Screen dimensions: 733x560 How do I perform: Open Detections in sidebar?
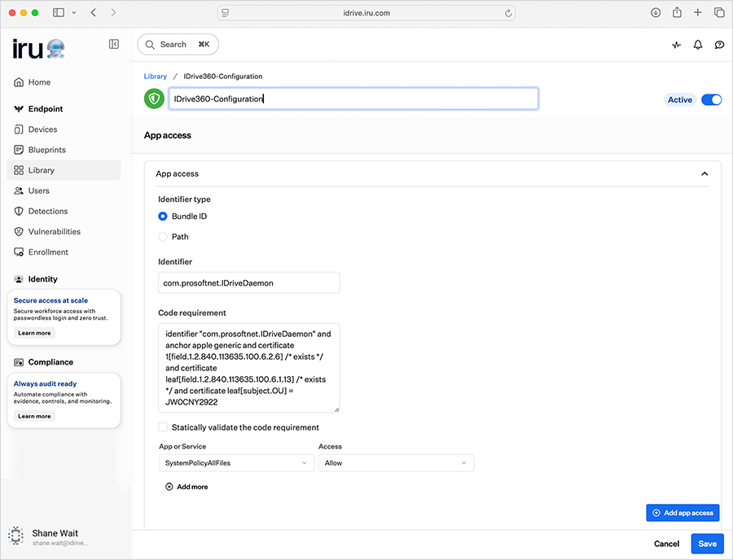pyautogui.click(x=64, y=211)
